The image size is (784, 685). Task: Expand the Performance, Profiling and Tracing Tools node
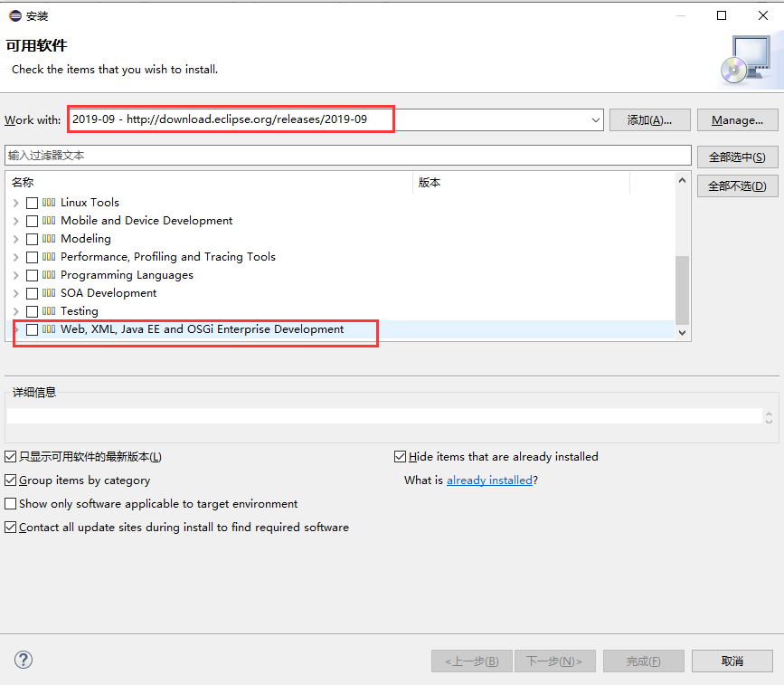16,257
